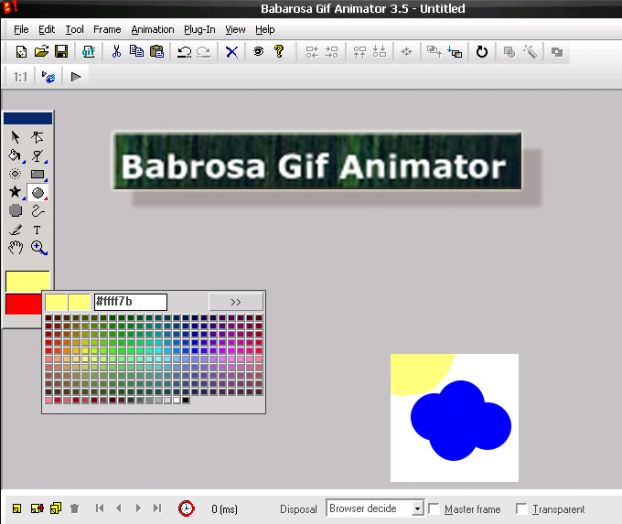622x524 pixels.
Task: Open help with the yellow question mark
Action: pyautogui.click(x=279, y=52)
